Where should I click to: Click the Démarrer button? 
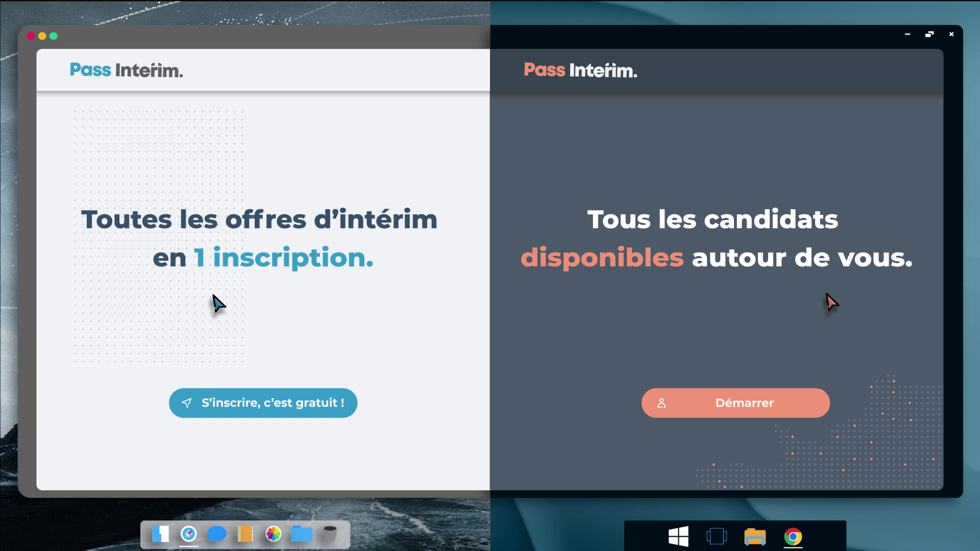736,403
